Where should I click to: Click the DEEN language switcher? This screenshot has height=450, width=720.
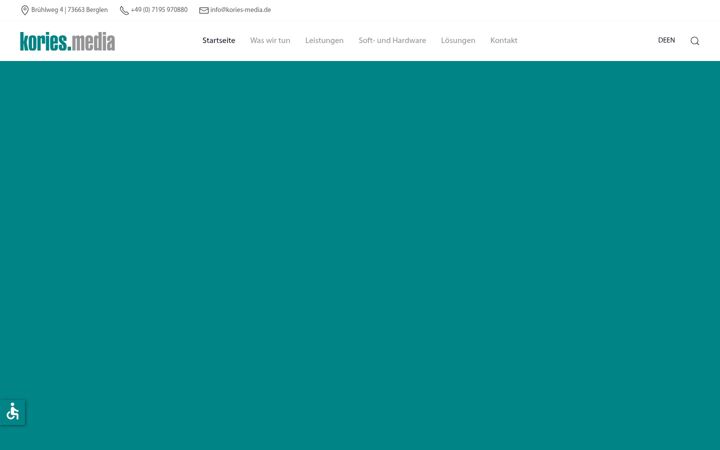point(666,40)
